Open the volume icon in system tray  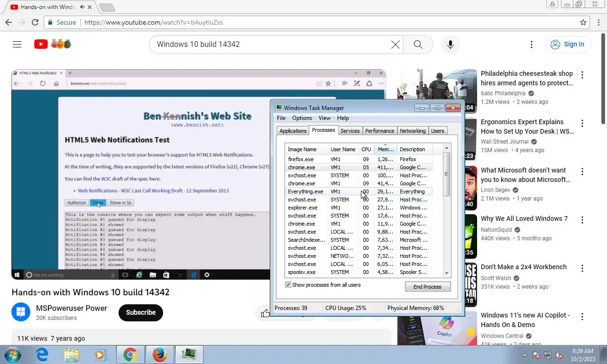pos(559,355)
